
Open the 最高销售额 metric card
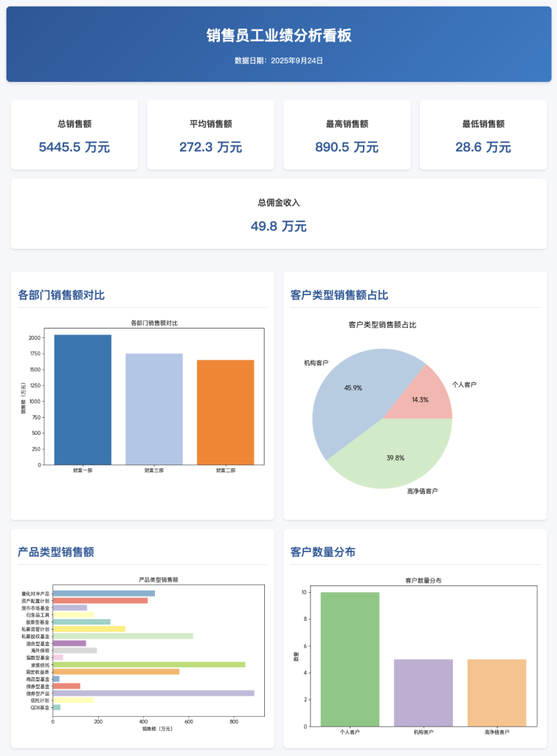pyautogui.click(x=347, y=136)
